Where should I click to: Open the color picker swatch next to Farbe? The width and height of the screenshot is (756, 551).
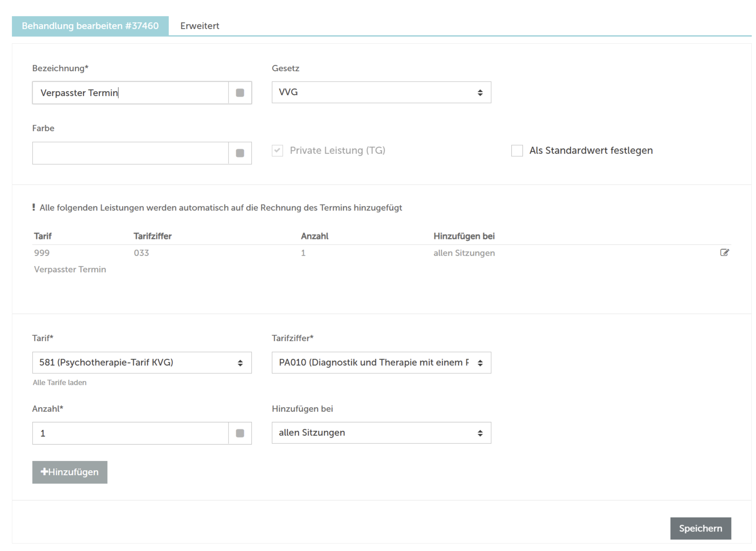click(240, 153)
